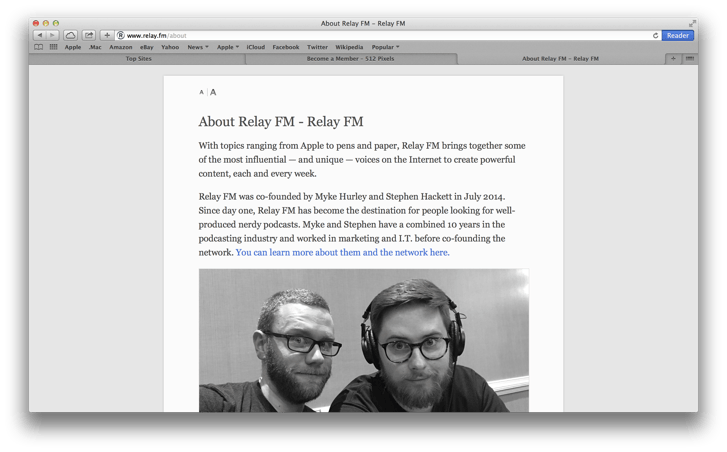The height and width of the screenshot is (452, 727).
Task: Reload page using the refresh icon
Action: click(x=655, y=35)
